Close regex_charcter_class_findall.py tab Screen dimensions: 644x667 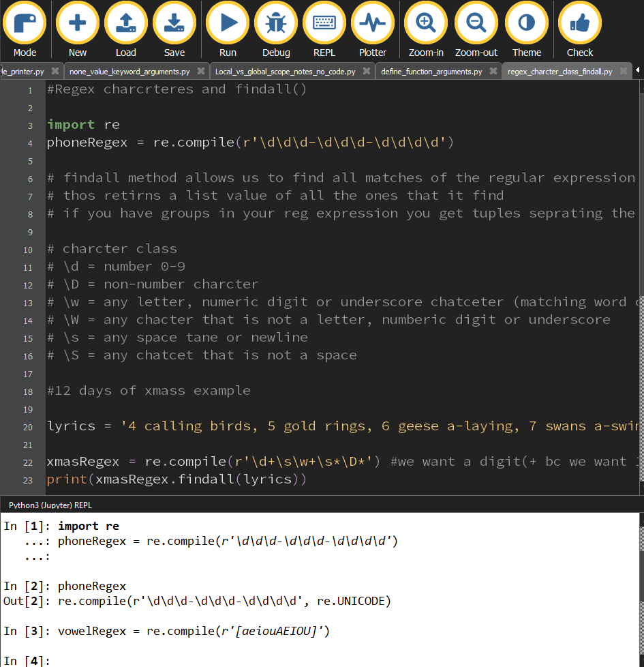click(623, 71)
